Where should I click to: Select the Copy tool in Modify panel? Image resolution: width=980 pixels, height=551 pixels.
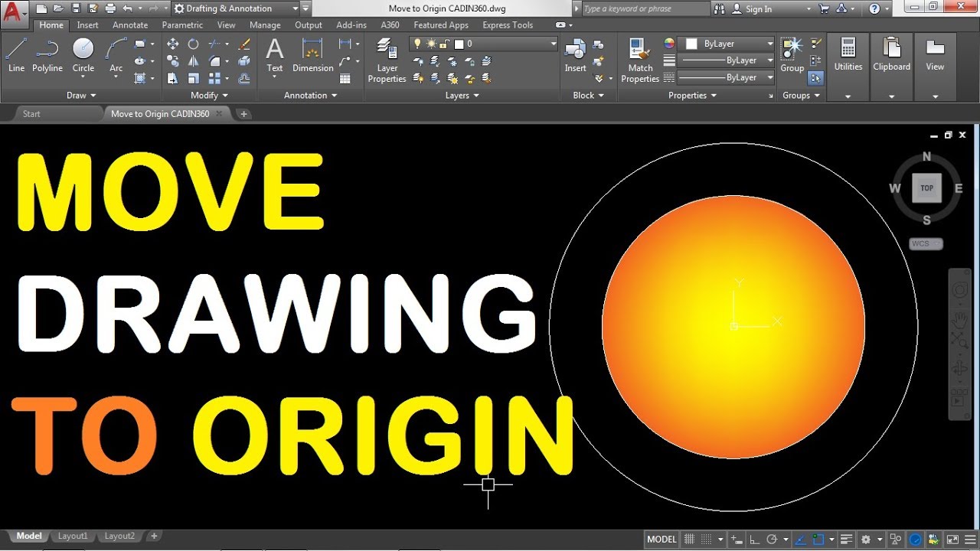click(172, 61)
